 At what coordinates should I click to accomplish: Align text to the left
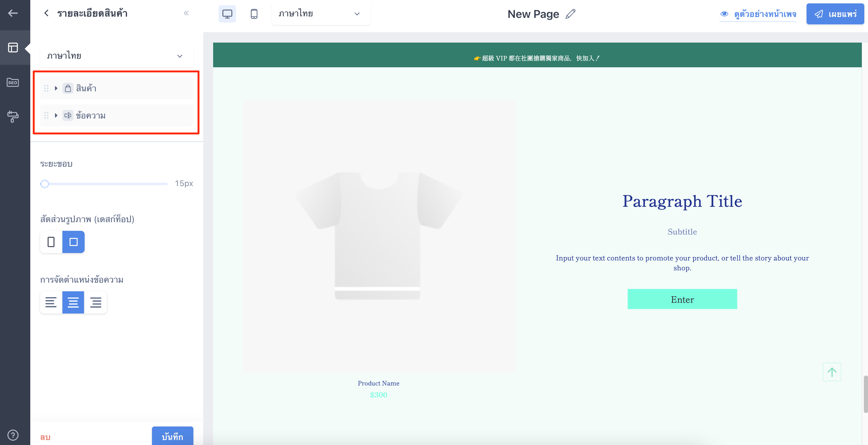(x=51, y=302)
